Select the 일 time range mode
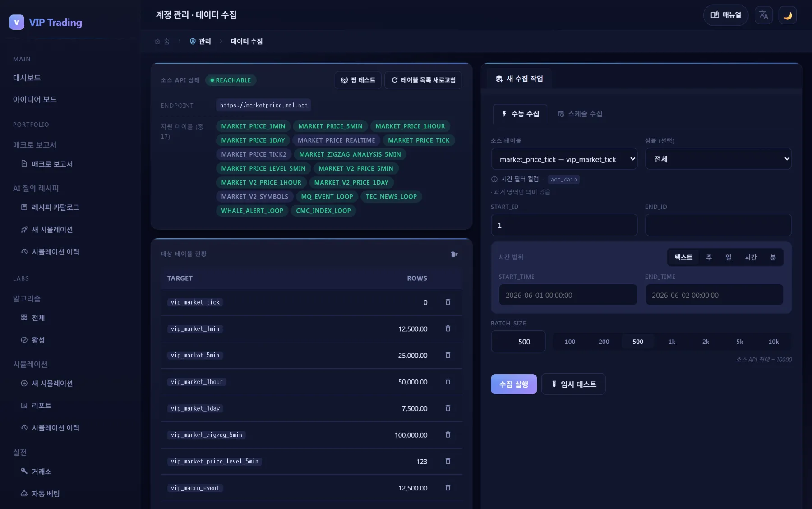This screenshot has width=812, height=509. [728, 257]
